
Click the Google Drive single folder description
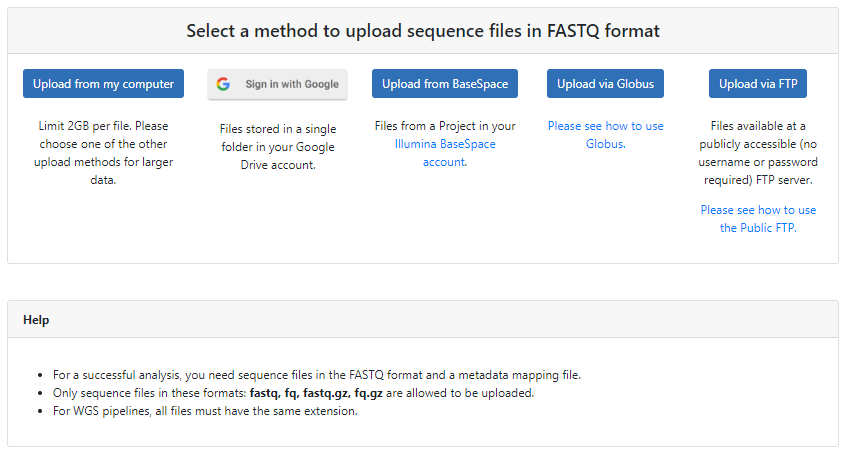point(278,147)
